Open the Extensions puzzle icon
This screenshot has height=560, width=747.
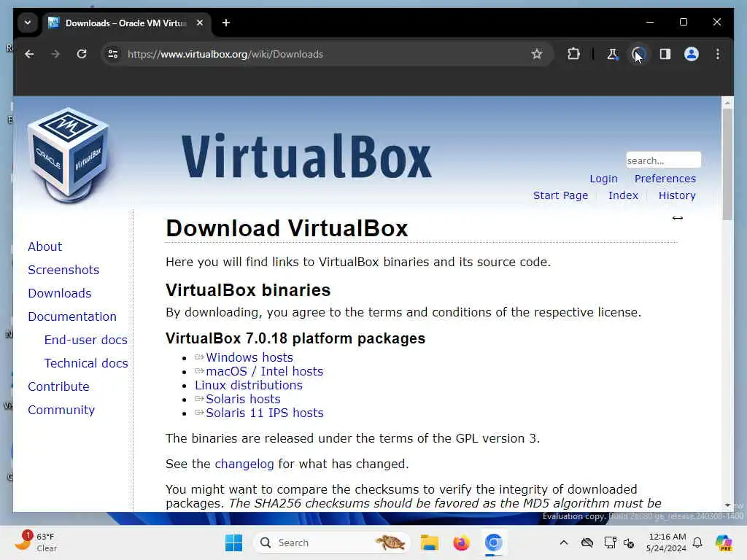573,54
